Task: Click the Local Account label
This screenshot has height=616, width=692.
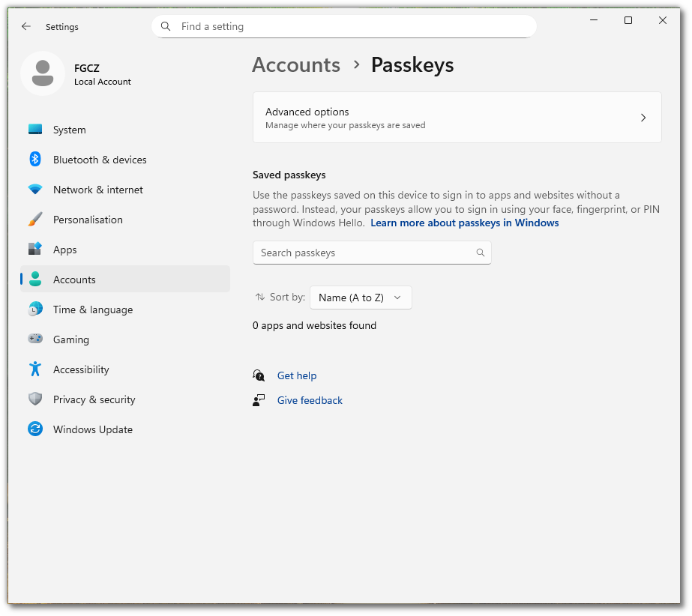Action: (x=103, y=82)
